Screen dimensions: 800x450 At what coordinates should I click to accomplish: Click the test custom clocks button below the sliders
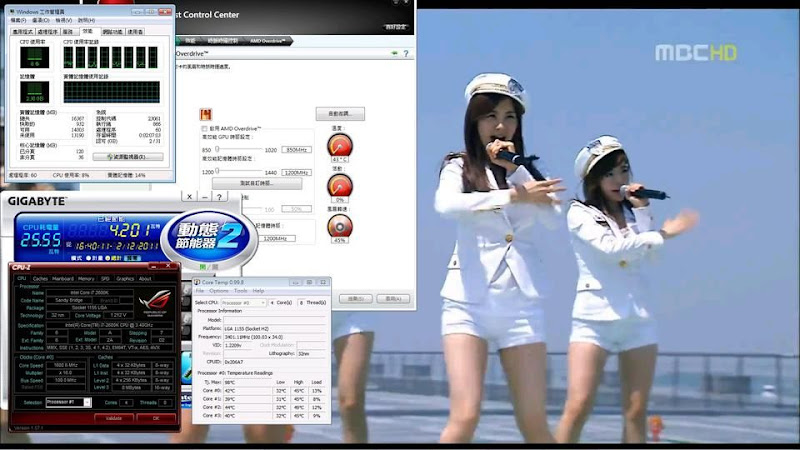pyautogui.click(x=257, y=183)
